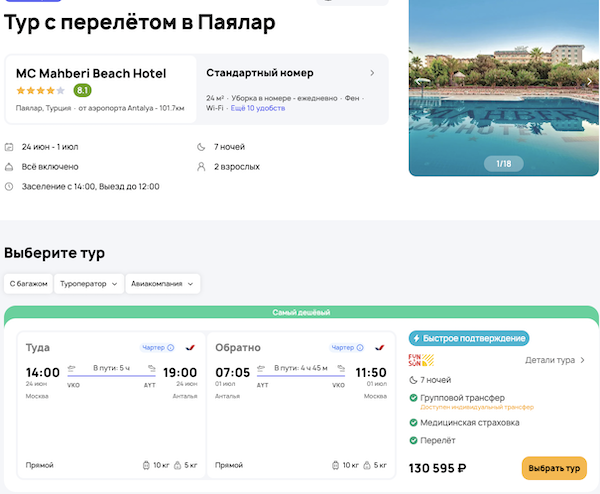Click the Медицинская страховка green checkmark

tap(413, 422)
